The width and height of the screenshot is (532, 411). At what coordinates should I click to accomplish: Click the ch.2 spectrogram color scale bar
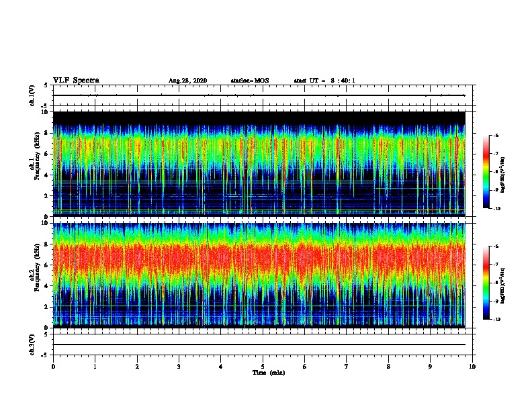pos(486,283)
